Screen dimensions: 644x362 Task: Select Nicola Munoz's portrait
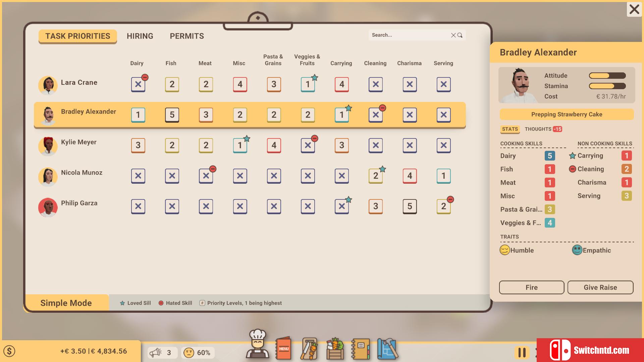click(48, 177)
